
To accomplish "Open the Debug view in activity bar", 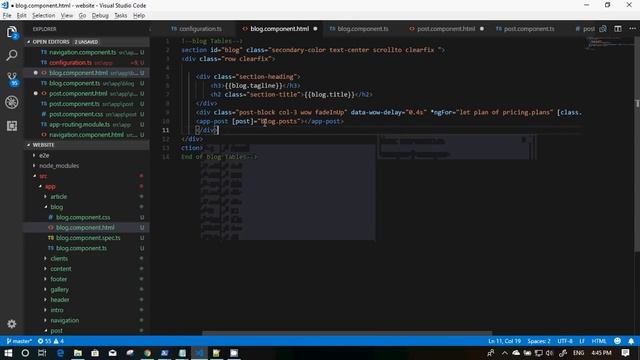I will 12,102.
